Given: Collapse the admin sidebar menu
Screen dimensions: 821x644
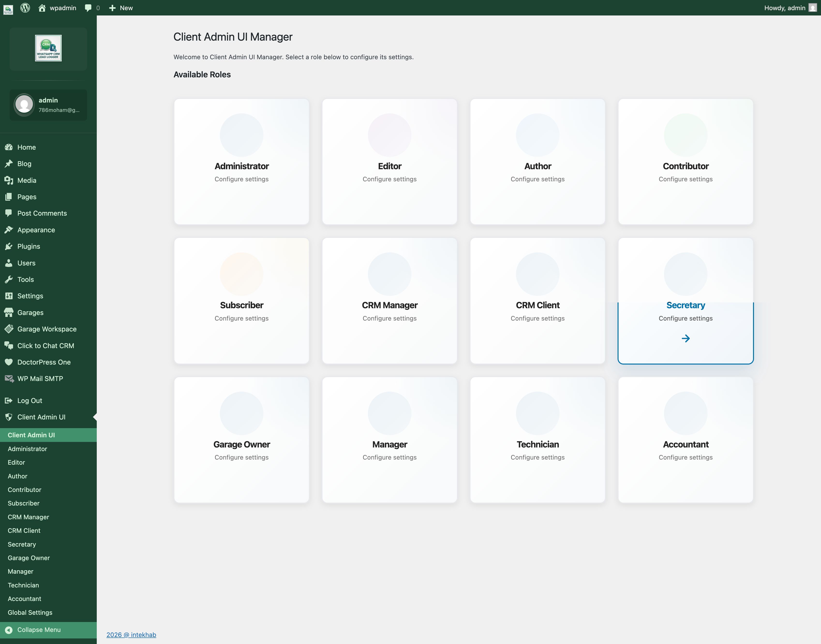Looking at the screenshot, I should [x=38, y=630].
